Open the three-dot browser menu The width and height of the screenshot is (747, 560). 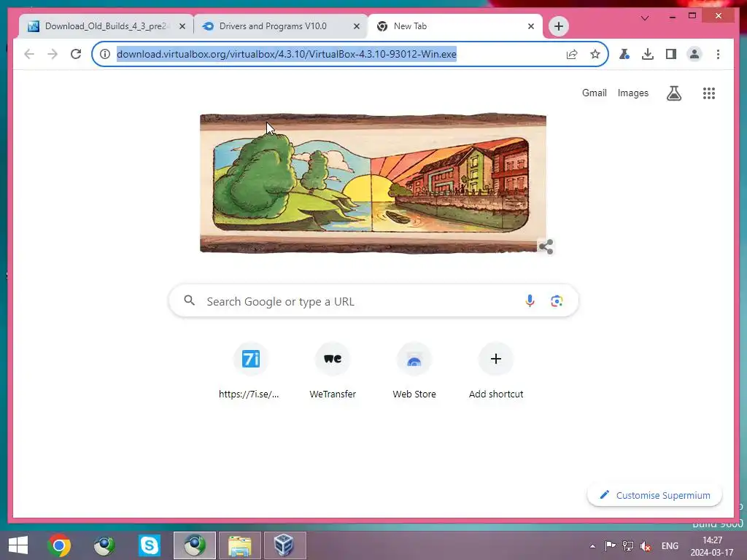pyautogui.click(x=718, y=54)
